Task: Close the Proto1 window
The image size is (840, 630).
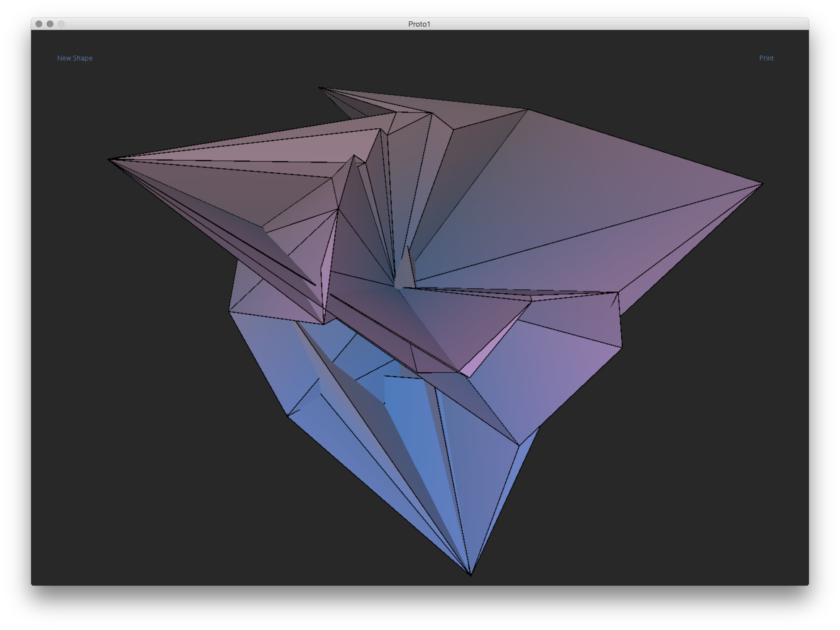Action: coord(39,24)
